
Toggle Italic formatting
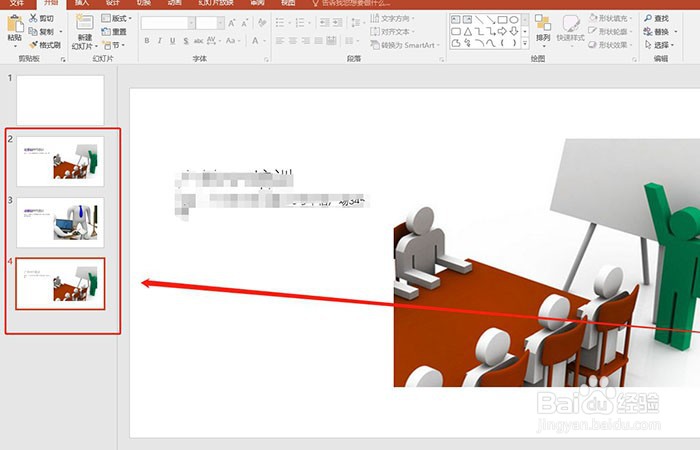(x=159, y=41)
